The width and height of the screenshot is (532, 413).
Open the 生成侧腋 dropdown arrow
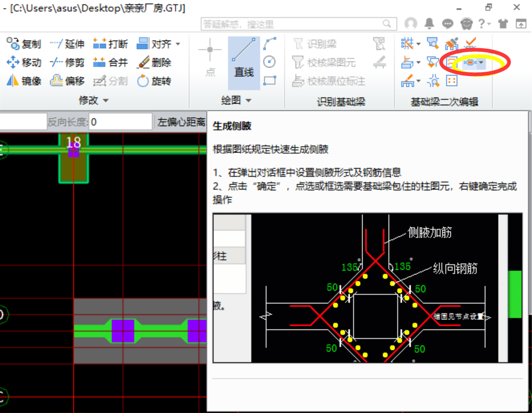481,63
